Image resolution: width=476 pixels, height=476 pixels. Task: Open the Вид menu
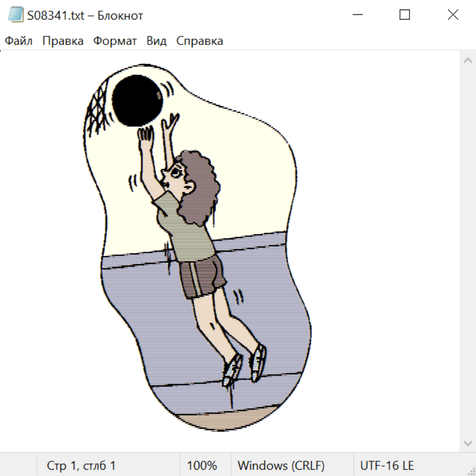tap(157, 41)
